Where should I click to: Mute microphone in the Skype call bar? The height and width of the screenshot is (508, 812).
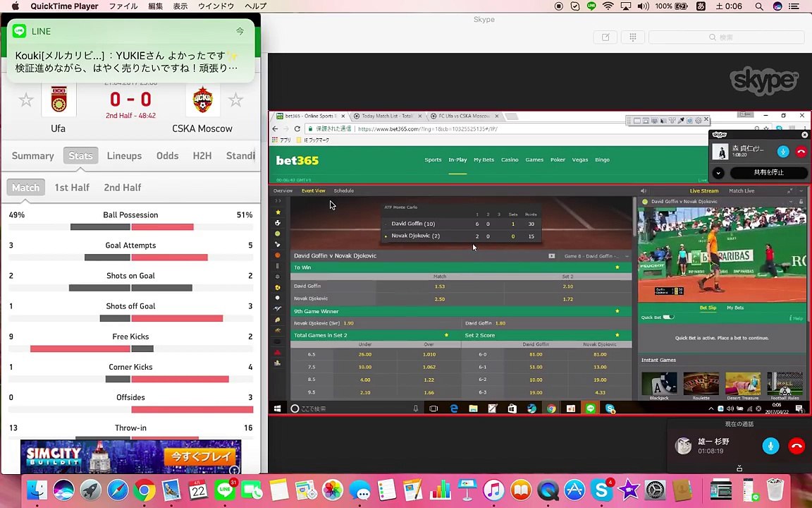tap(770, 446)
